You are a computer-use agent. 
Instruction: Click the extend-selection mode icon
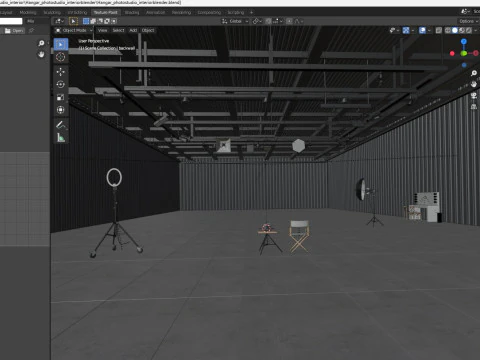click(x=93, y=21)
